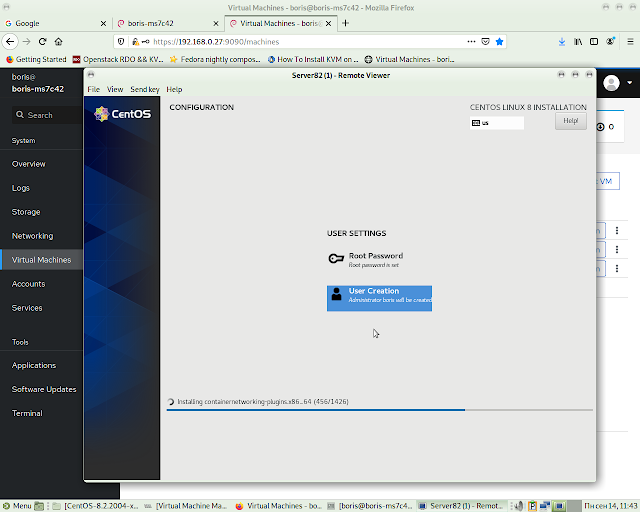Open the Firefox hamburger menu
The image size is (640, 512).
pos(630,42)
